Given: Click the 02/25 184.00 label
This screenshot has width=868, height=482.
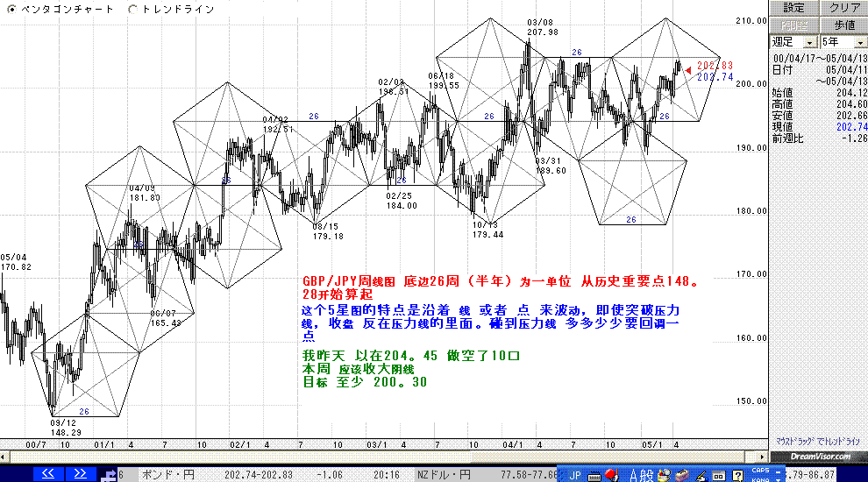Looking at the screenshot, I should [402, 201].
